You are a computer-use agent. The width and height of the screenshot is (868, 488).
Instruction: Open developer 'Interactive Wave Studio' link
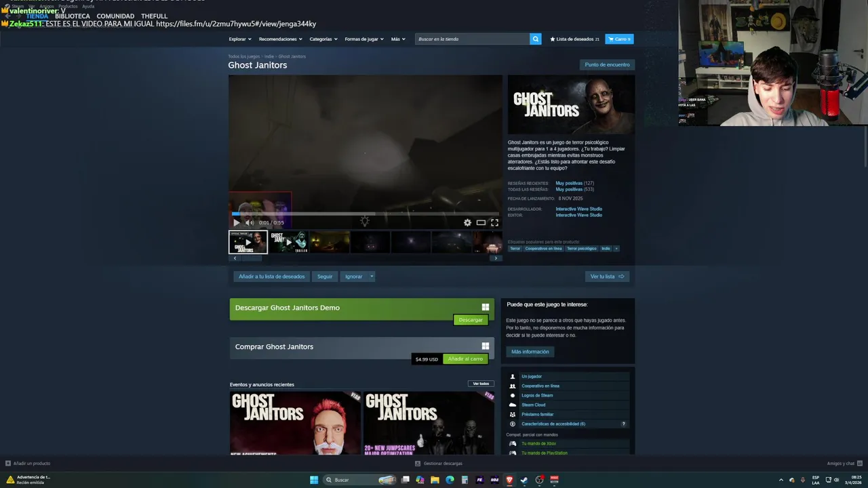point(578,209)
